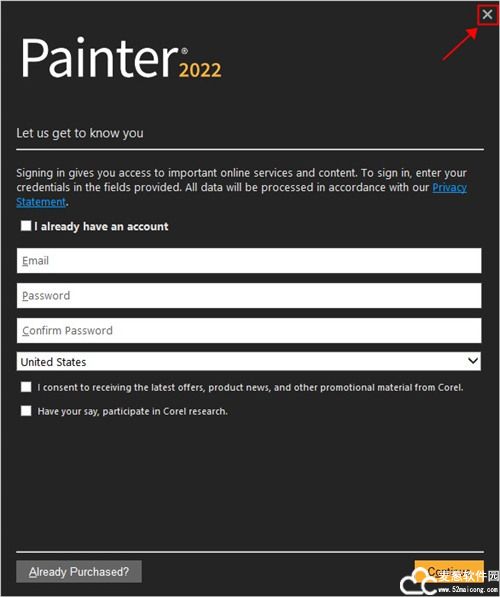Click the cloud watermark logo at the bottom
Viewport: 500px width, 597px height.
pos(419,581)
